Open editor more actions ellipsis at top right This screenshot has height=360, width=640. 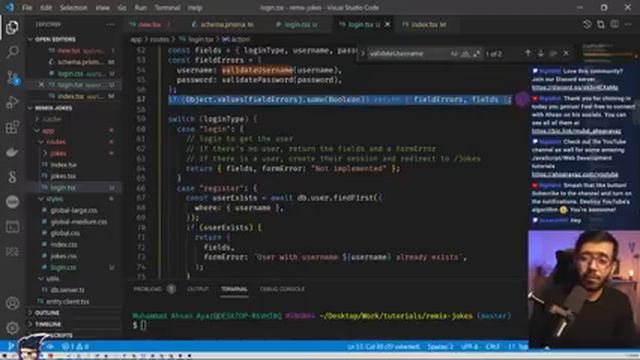click(x=628, y=24)
